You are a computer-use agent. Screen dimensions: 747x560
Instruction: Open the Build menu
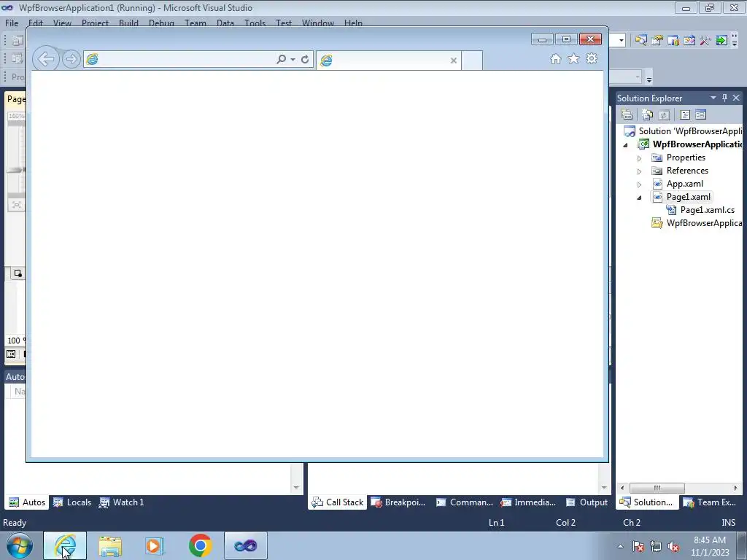click(x=128, y=23)
